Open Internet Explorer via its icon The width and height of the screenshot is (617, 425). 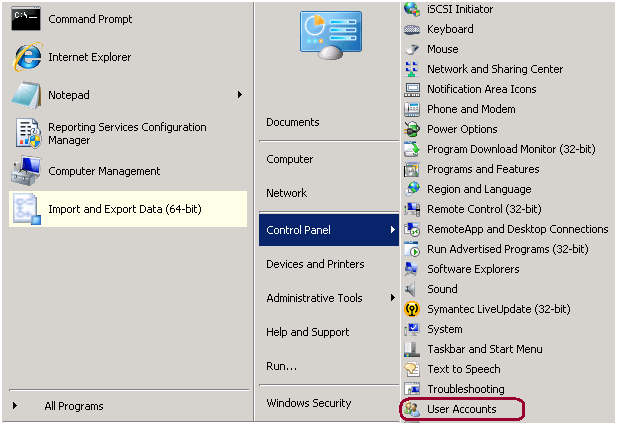[26, 57]
